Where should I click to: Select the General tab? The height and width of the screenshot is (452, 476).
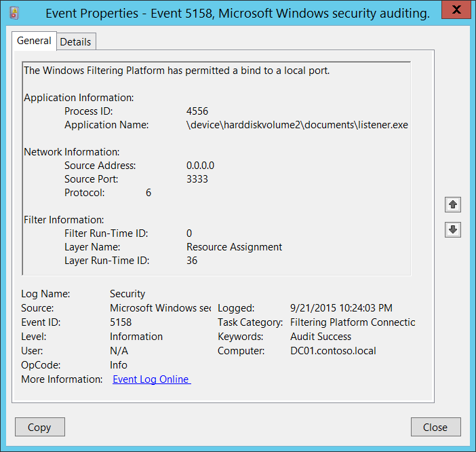pos(34,41)
